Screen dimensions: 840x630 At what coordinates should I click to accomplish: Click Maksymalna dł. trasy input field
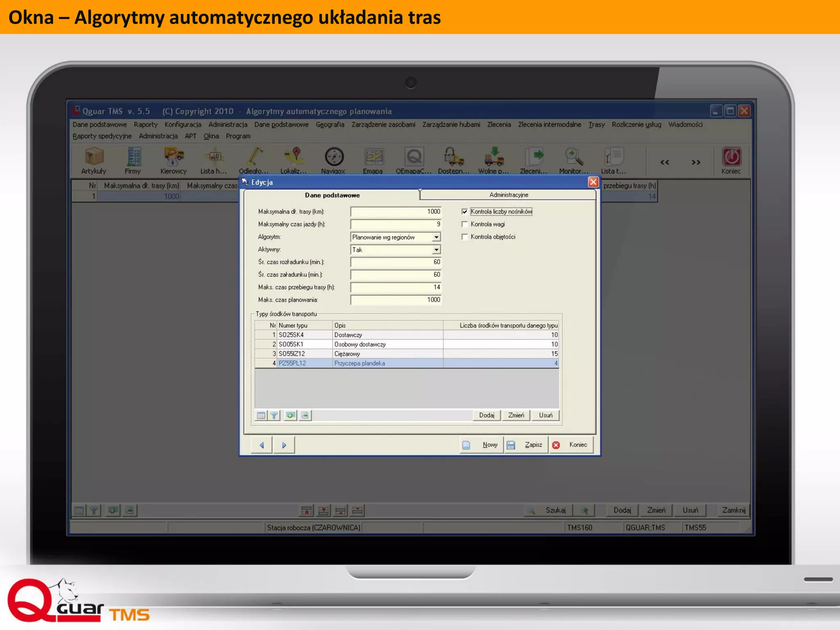[396, 212]
